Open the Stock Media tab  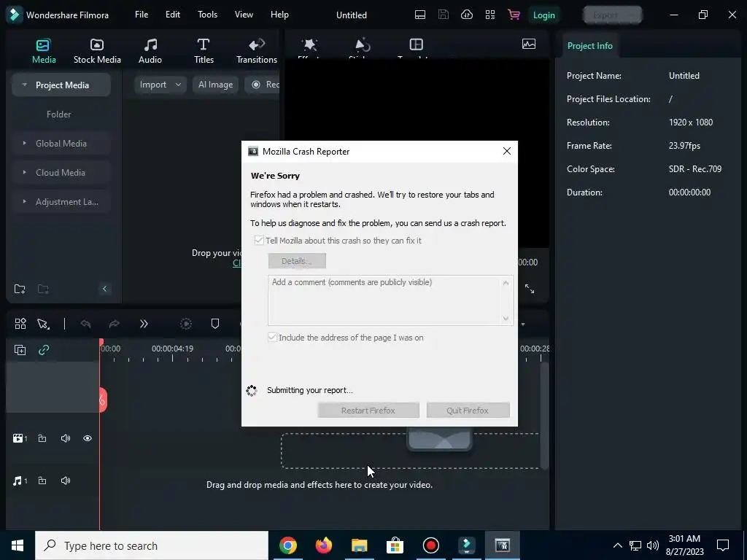pos(97,51)
